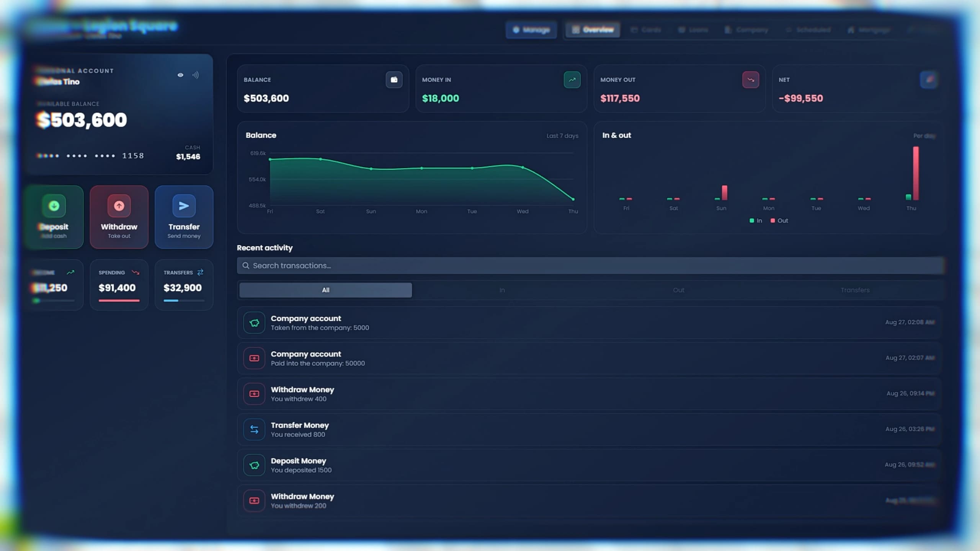This screenshot has height=551, width=980.
Task: Click the Net card icon
Action: click(x=929, y=80)
